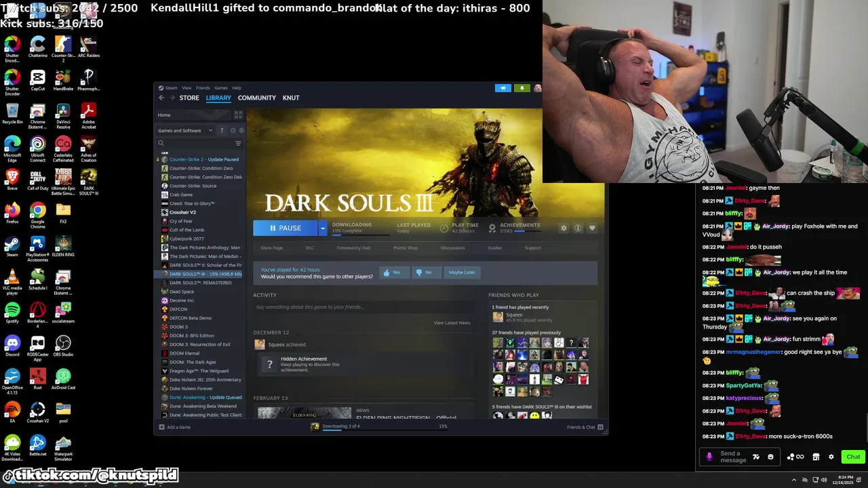Expand the Games and Software dropdown
The width and height of the screenshot is (868, 488).
coord(185,130)
